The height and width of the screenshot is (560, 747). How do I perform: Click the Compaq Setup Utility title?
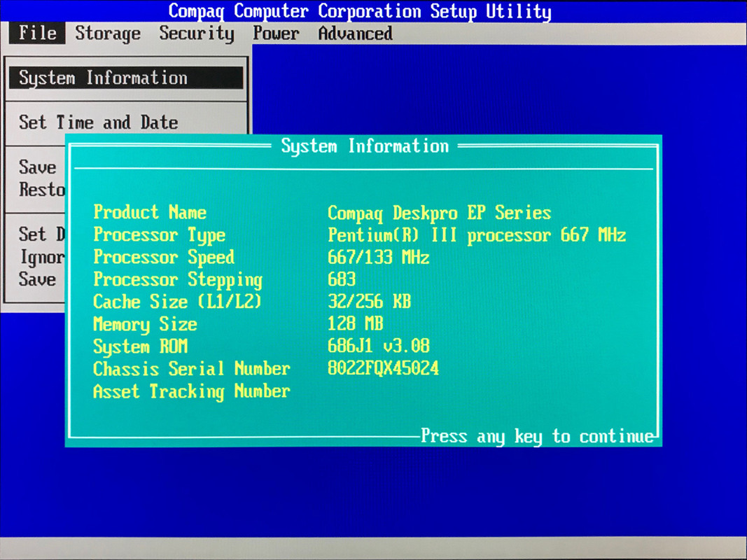(360, 11)
